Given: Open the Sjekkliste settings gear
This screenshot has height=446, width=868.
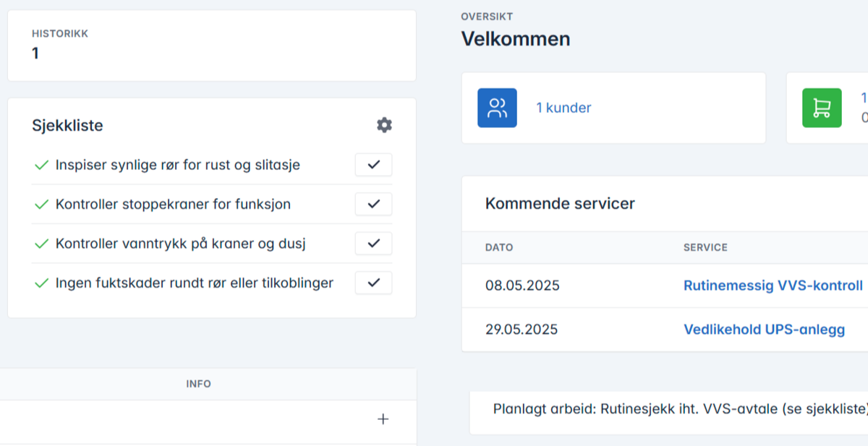Looking at the screenshot, I should (384, 125).
